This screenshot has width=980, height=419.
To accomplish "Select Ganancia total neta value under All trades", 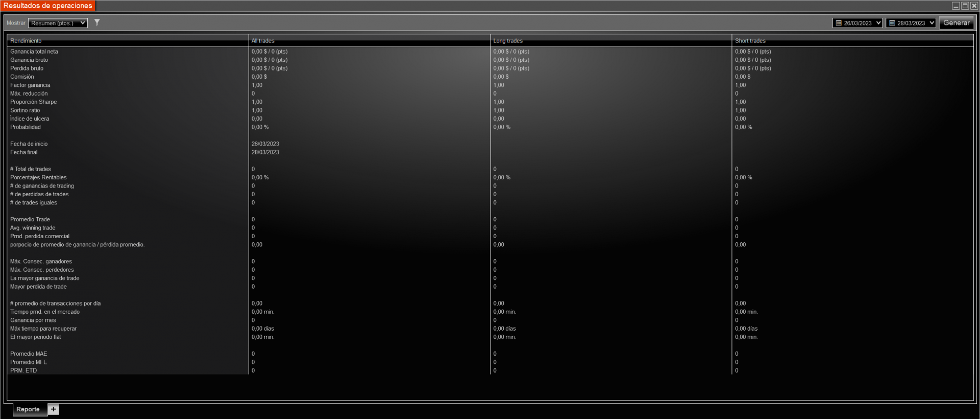I will click(x=269, y=52).
